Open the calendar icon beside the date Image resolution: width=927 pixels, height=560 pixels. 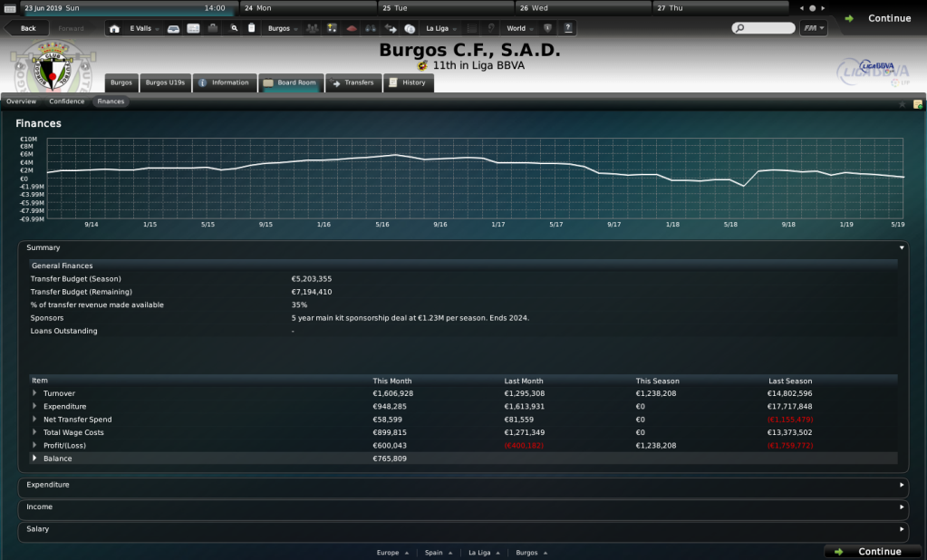10,8
